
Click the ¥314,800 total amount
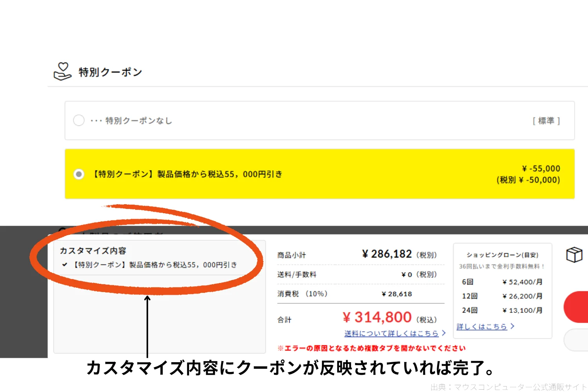(377, 317)
